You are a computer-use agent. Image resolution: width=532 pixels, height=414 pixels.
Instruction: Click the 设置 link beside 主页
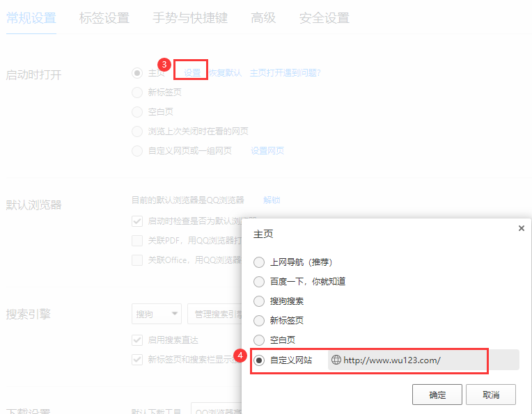coord(192,73)
